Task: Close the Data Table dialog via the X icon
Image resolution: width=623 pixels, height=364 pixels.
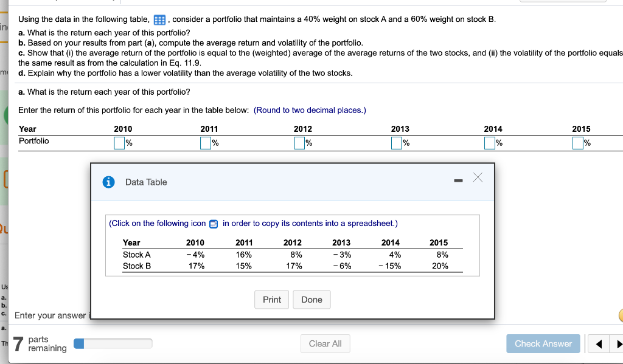Action: [x=477, y=177]
